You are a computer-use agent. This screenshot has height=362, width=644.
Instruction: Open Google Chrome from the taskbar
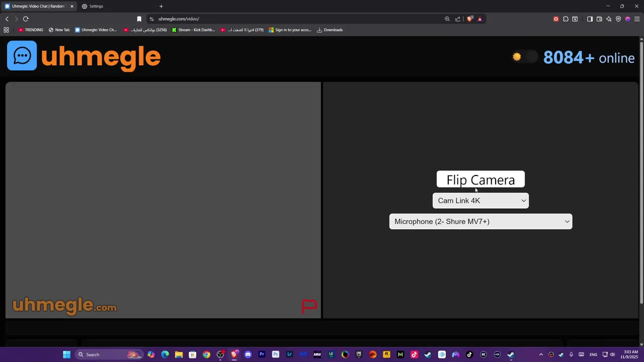point(206,354)
